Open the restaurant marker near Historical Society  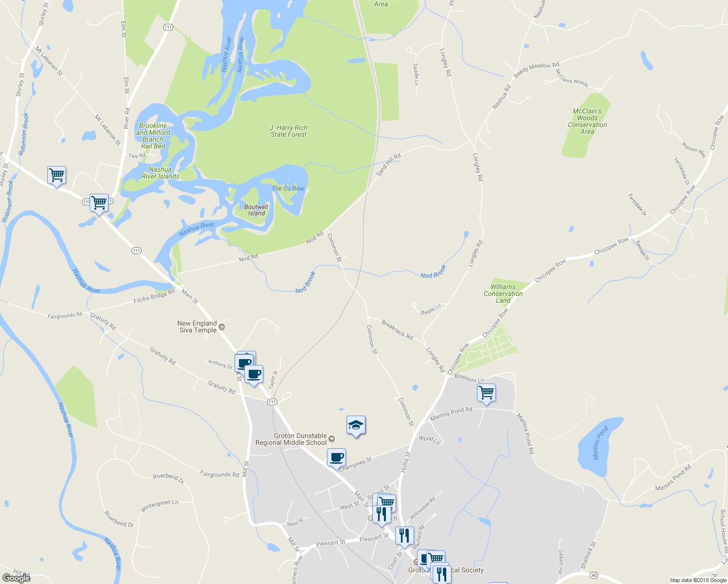pyautogui.click(x=441, y=574)
